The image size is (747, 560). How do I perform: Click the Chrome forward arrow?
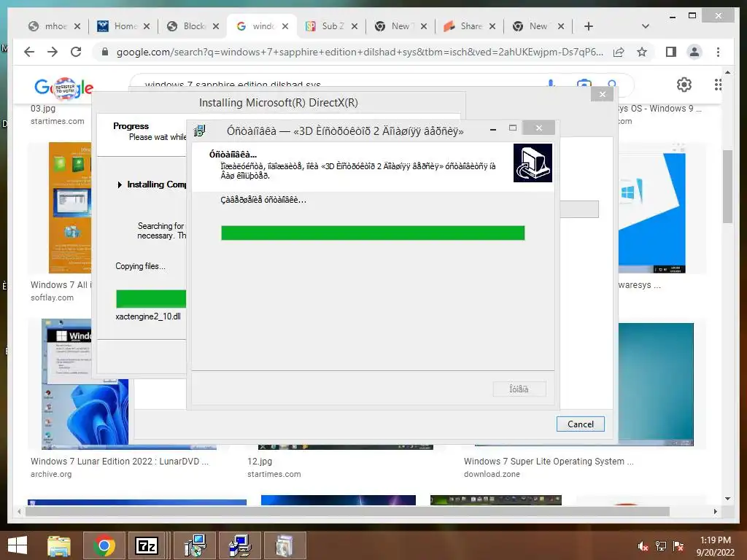click(53, 52)
